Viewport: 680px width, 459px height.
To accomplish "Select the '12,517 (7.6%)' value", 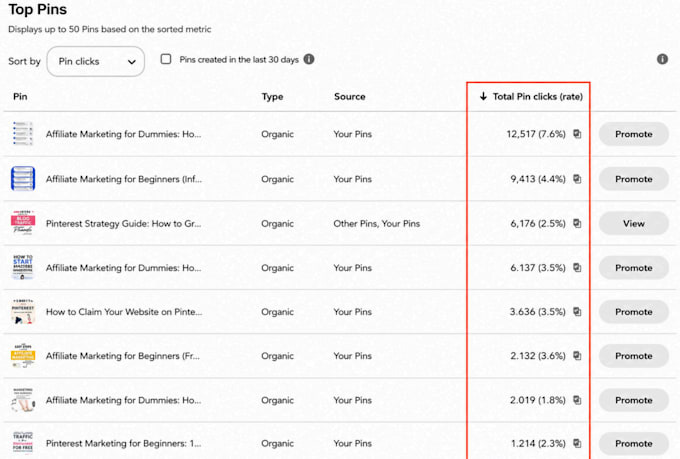I will click(536, 134).
